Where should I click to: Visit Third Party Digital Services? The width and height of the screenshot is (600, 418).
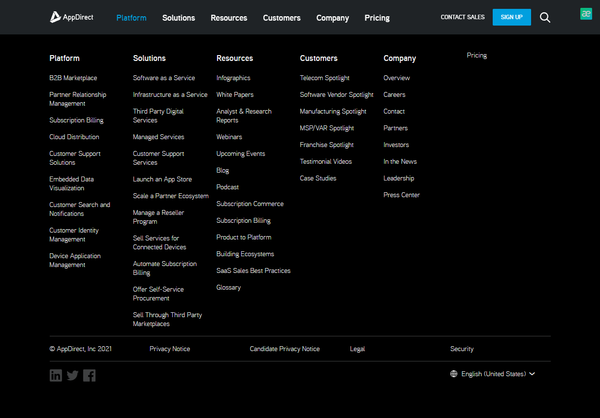tap(158, 116)
